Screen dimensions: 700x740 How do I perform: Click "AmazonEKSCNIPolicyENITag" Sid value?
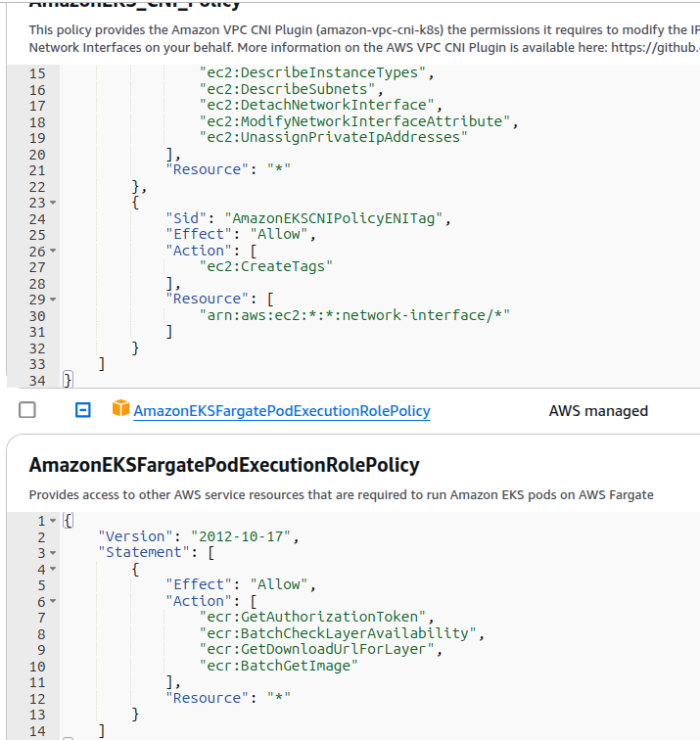(x=333, y=218)
